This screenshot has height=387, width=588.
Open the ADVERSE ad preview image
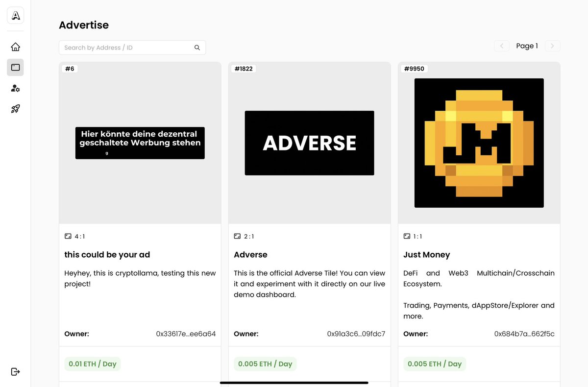tap(309, 143)
